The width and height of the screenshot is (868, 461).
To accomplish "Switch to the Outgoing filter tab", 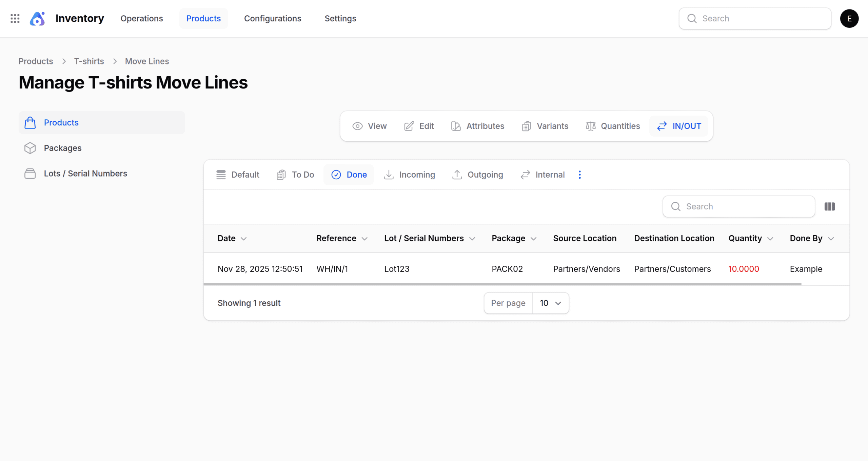I will pos(477,175).
